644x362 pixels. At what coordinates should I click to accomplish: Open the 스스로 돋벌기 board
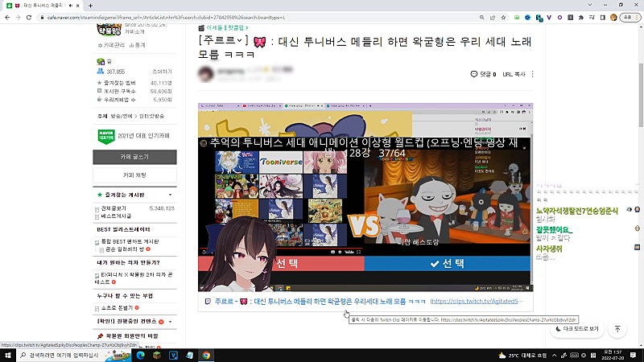tap(117, 308)
